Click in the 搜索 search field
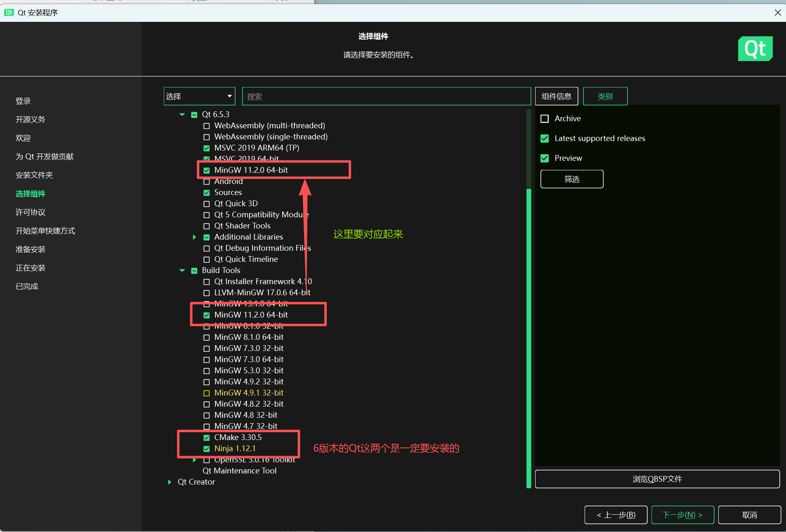This screenshot has height=532, width=786. (x=386, y=96)
